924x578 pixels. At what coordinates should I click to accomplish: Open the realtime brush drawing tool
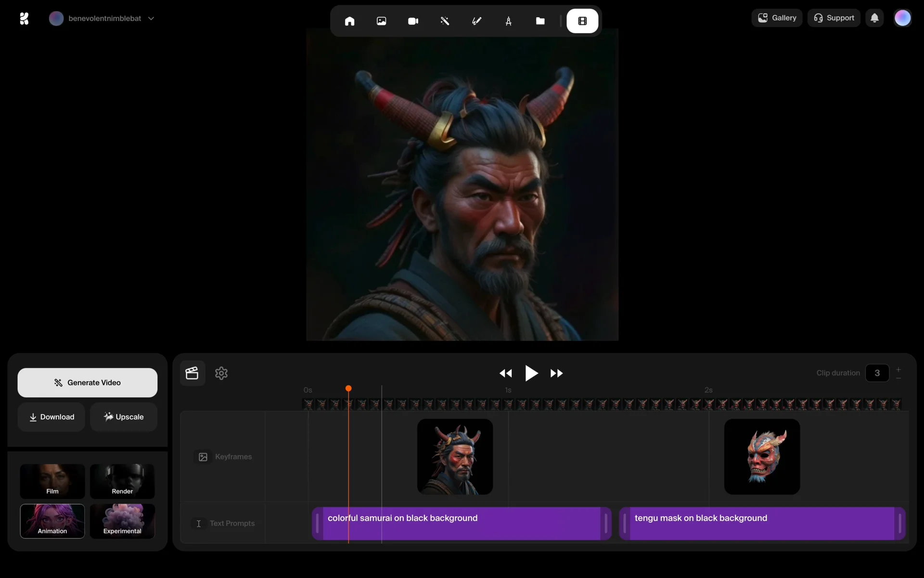point(476,21)
